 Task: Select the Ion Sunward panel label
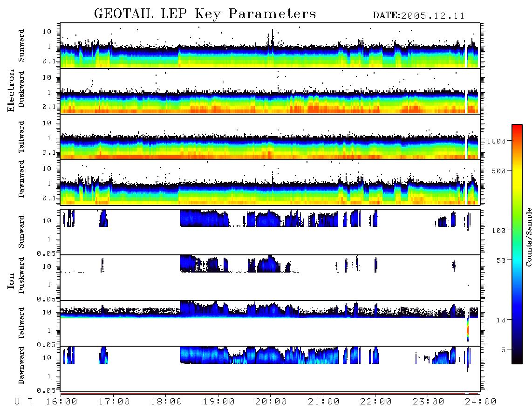(21, 232)
